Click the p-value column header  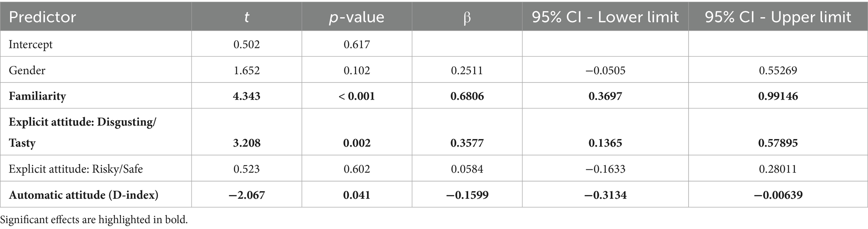point(357,17)
